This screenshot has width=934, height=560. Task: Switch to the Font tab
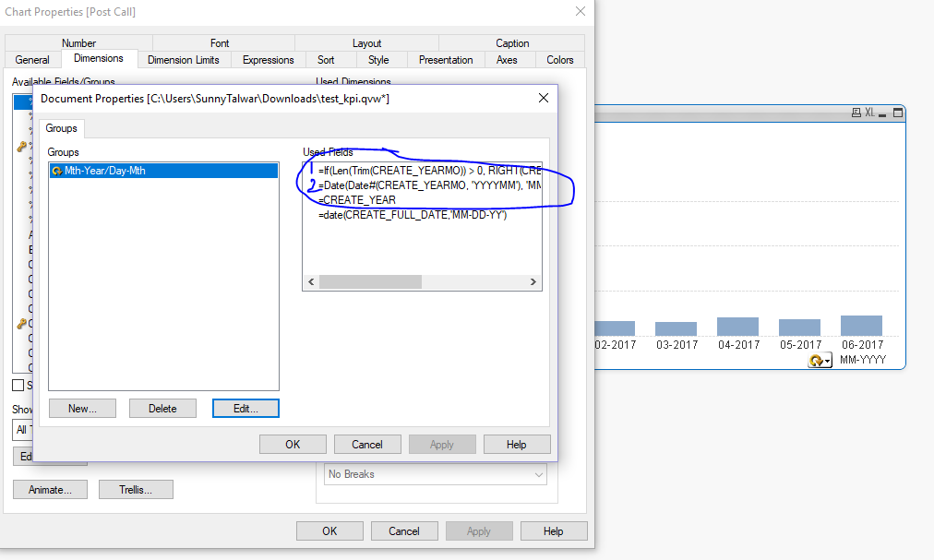point(220,42)
